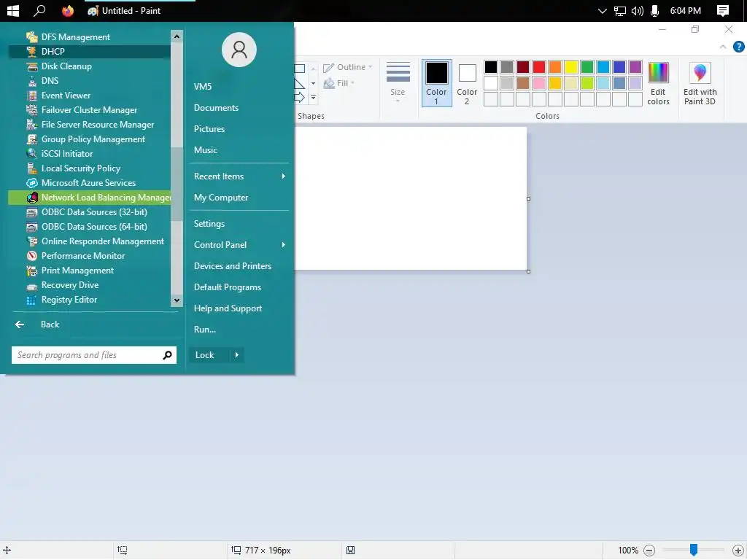This screenshot has width=747, height=560.
Task: Click the microphone tray icon
Action: point(654,10)
